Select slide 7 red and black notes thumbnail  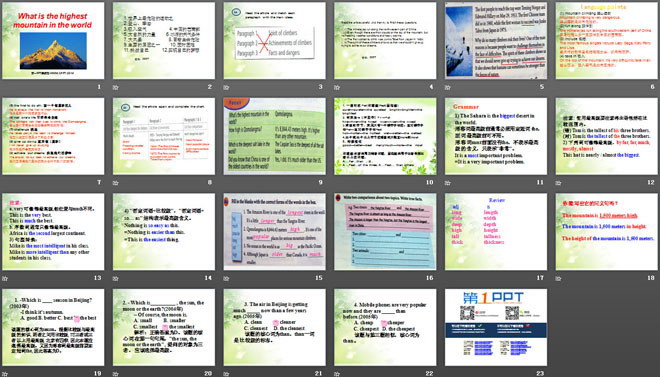tap(53, 136)
